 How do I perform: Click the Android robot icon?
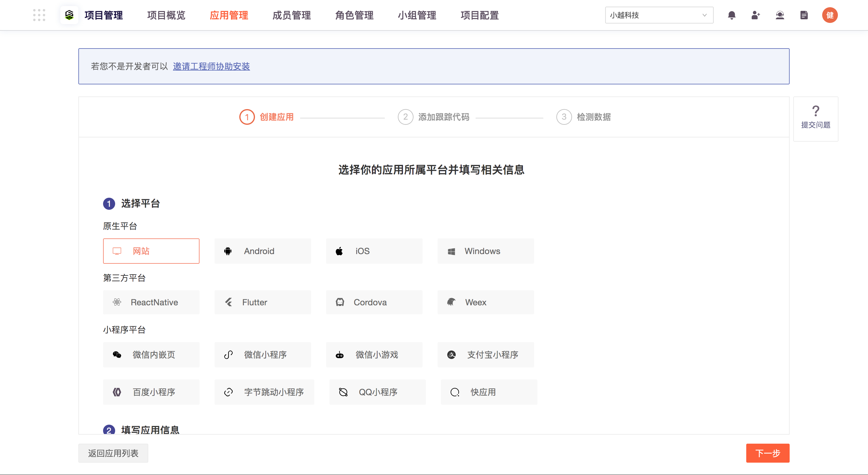pyautogui.click(x=228, y=251)
